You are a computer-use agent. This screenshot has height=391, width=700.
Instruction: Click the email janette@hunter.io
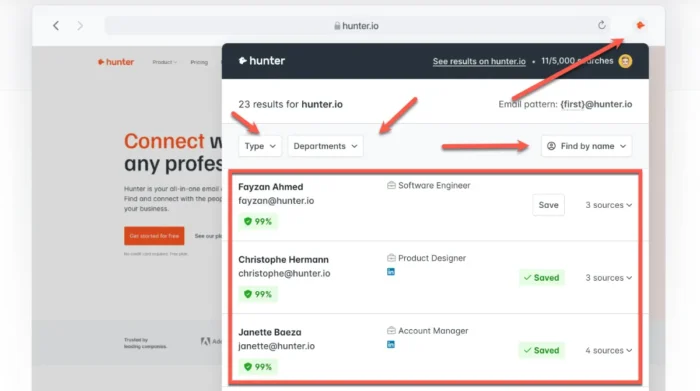[276, 346]
